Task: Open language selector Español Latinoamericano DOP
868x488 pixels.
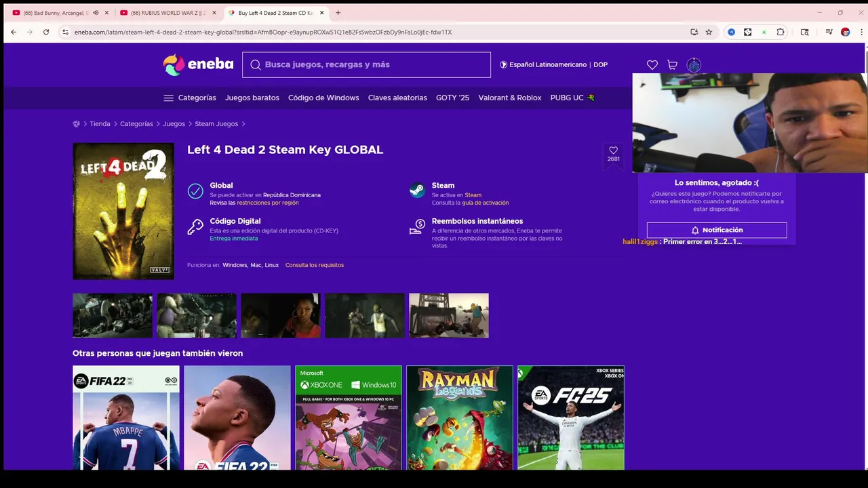Action: tap(553, 65)
